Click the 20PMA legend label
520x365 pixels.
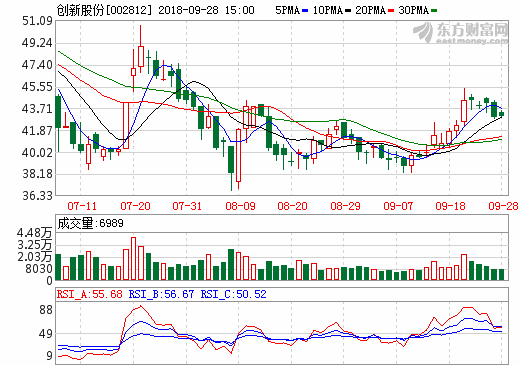[x=370, y=10]
